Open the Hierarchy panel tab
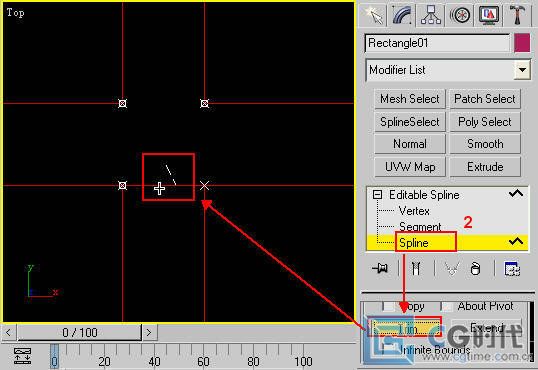 point(430,15)
